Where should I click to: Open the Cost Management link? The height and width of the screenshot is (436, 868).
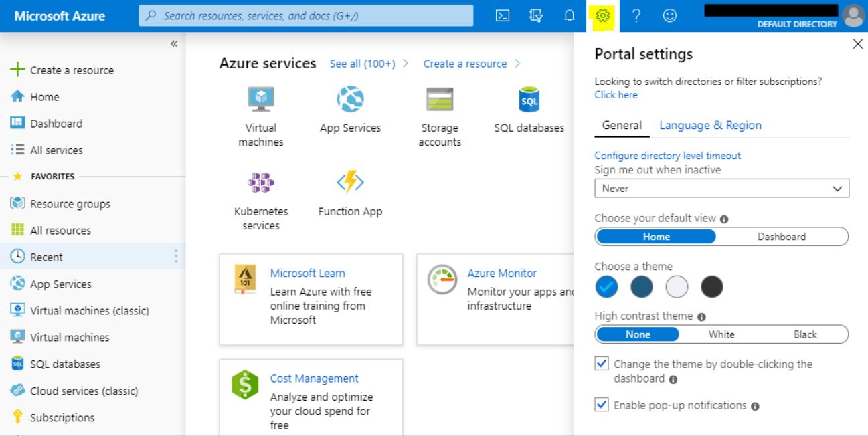coord(314,378)
